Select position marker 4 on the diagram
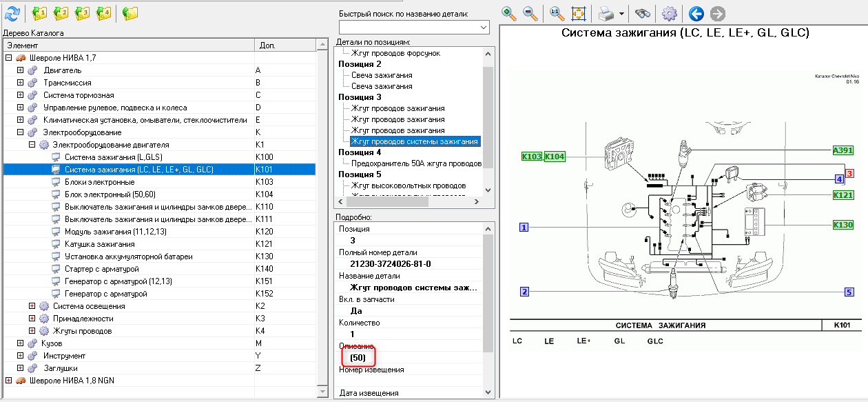 click(839, 179)
